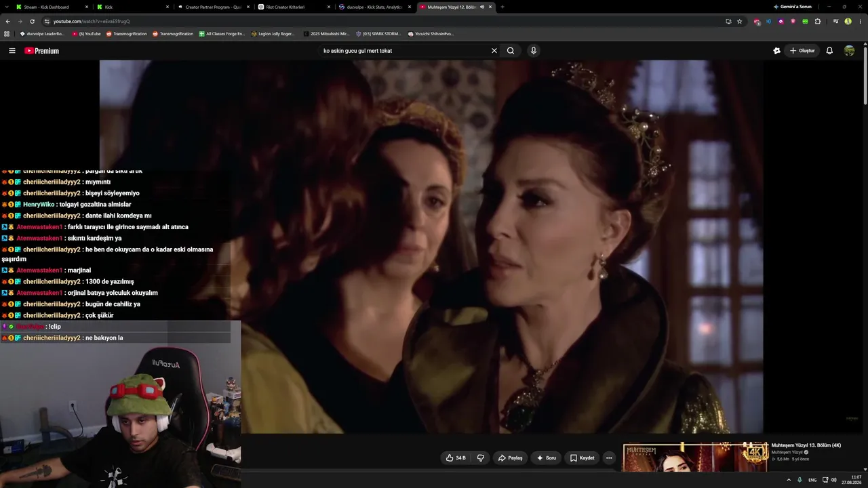Viewport: 868px width, 488px height.
Task: Open Muhteşem Yüzyıl 13. Bölüm thumbnail
Action: click(x=696, y=457)
